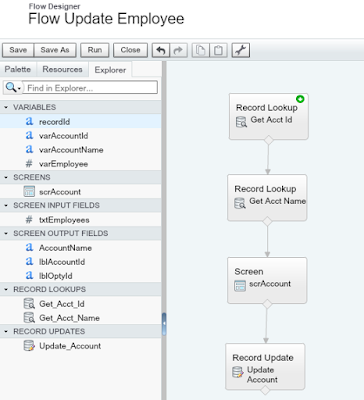
Task: Open flow properties wrench icon
Action: tap(241, 50)
